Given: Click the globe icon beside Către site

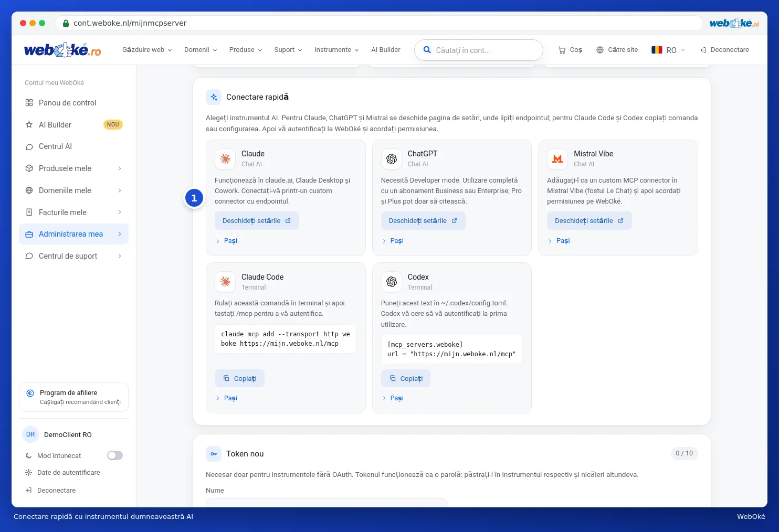Looking at the screenshot, I should click(x=600, y=50).
